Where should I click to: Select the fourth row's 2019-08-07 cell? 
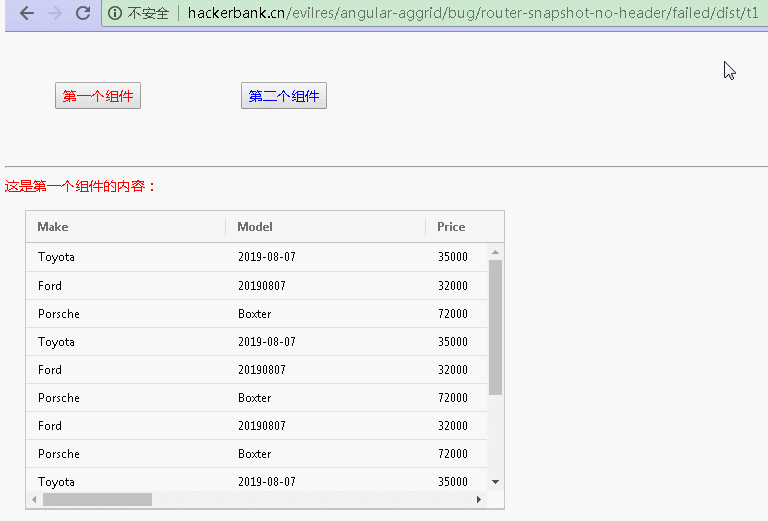[x=326, y=341]
